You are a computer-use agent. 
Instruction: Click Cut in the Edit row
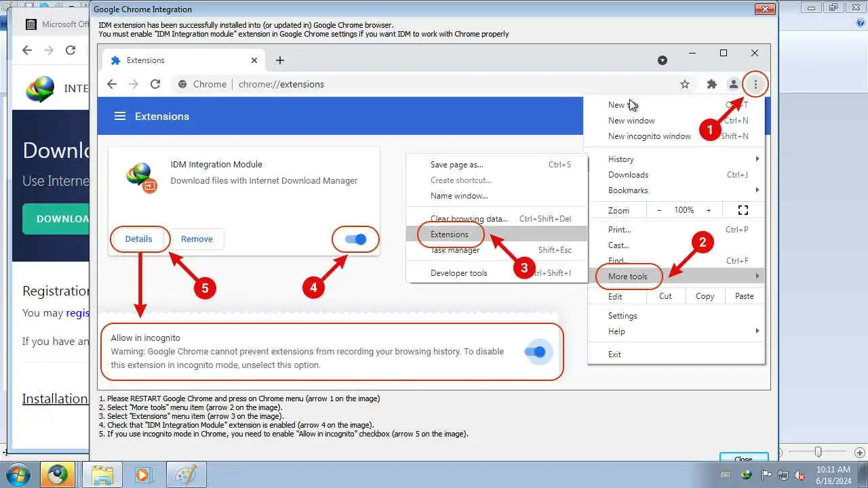(x=665, y=296)
